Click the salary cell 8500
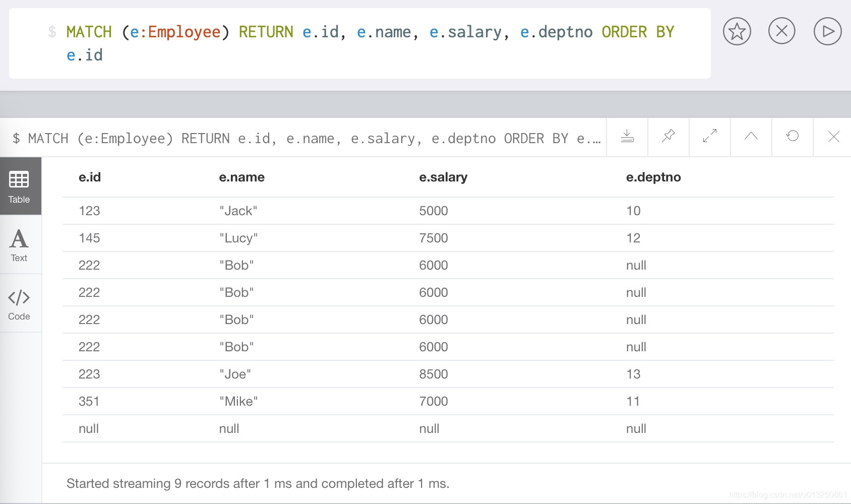The width and height of the screenshot is (851, 504). pos(434,374)
